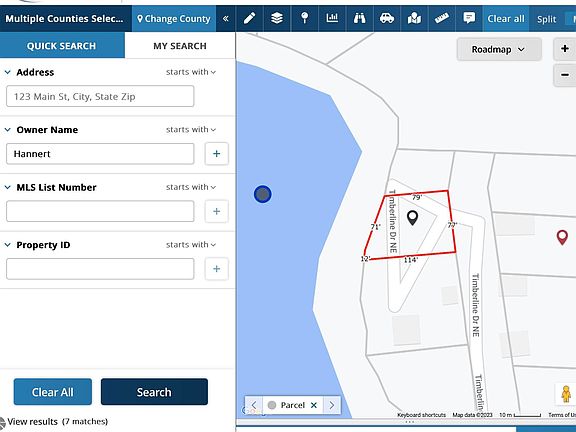This screenshot has width=576, height=432.
Task: Open Owner Name 'starts with' dropdown
Action: pyautogui.click(x=191, y=130)
